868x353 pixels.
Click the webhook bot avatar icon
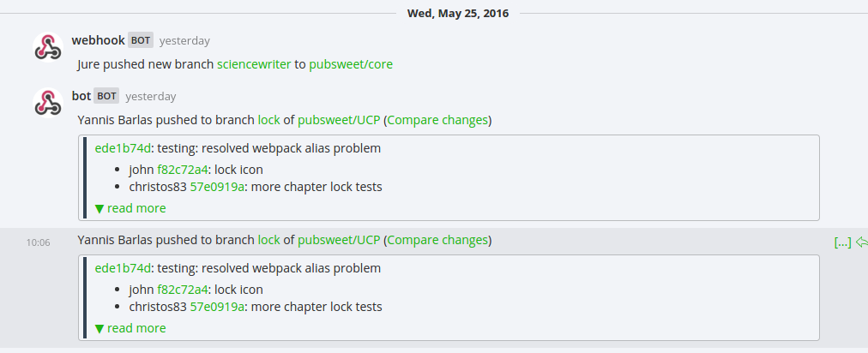(48, 48)
